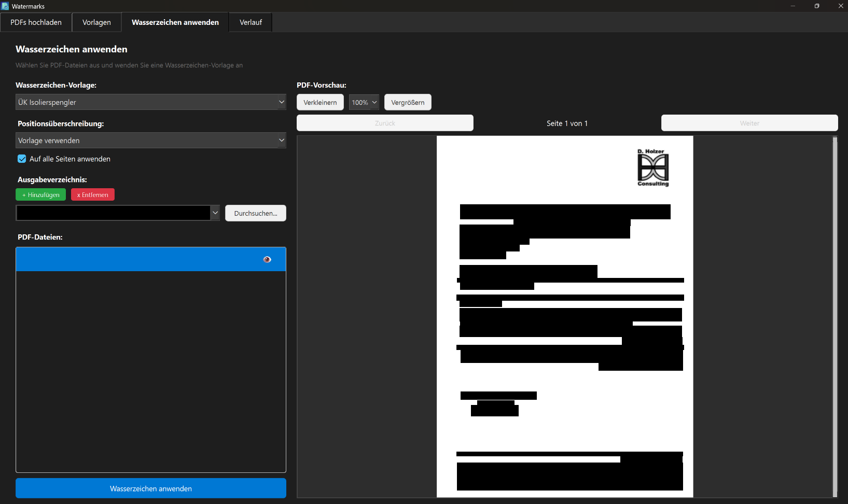Image resolution: width=848 pixels, height=504 pixels.
Task: Open the Verlauf tab
Action: pos(251,22)
